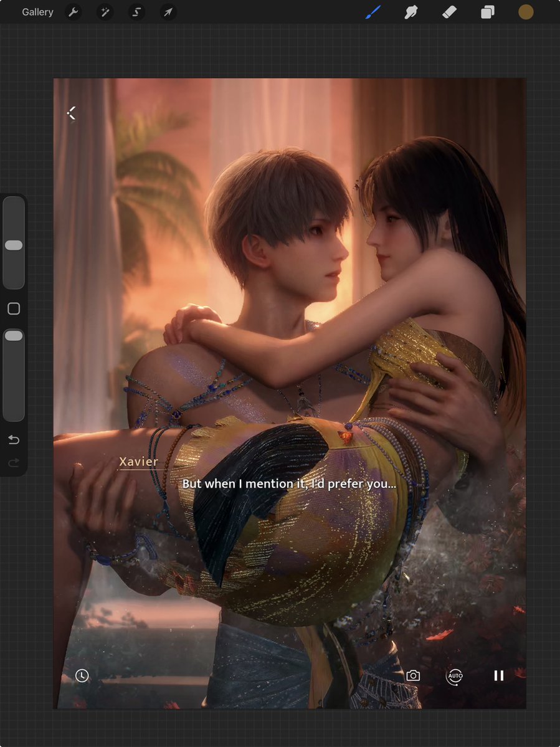Undo the last stroke with sidebar arrow

(x=14, y=440)
